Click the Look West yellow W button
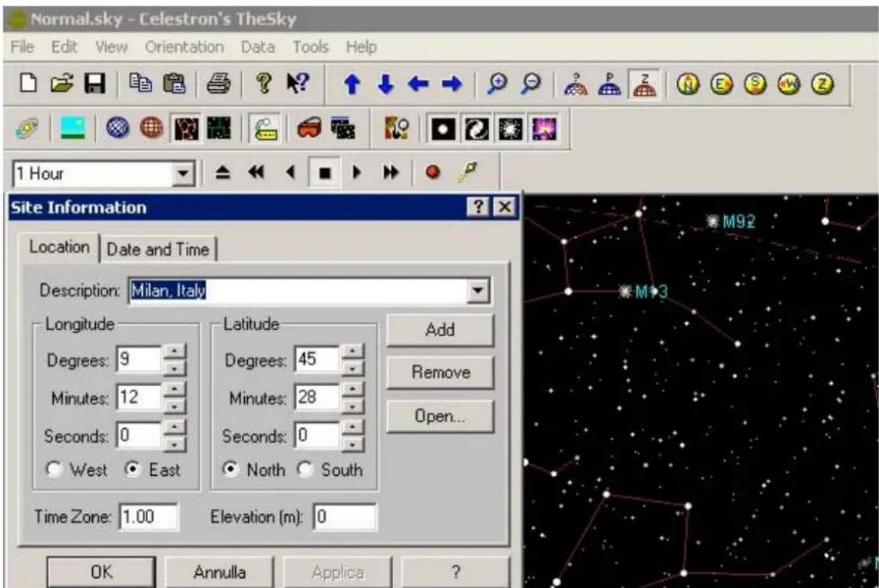 789,84
